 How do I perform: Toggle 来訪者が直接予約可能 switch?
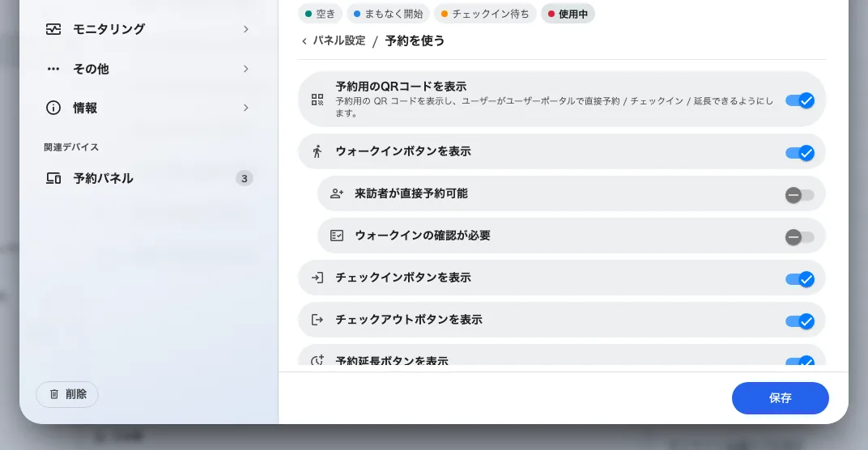tap(800, 195)
